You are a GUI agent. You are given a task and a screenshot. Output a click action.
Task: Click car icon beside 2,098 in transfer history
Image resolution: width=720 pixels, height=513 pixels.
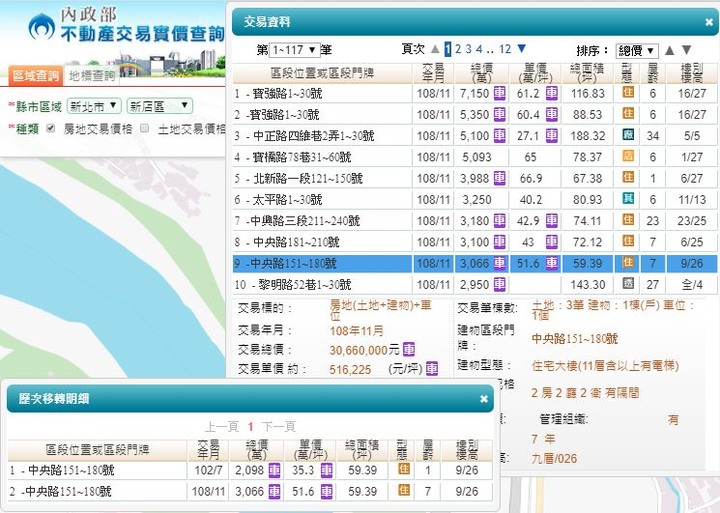274,470
